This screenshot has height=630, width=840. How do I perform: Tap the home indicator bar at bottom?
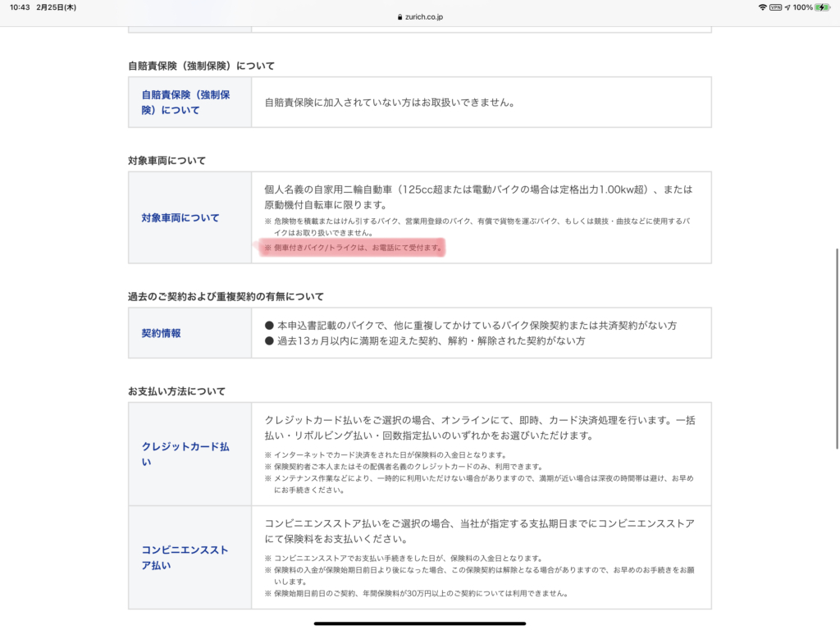tap(420, 623)
